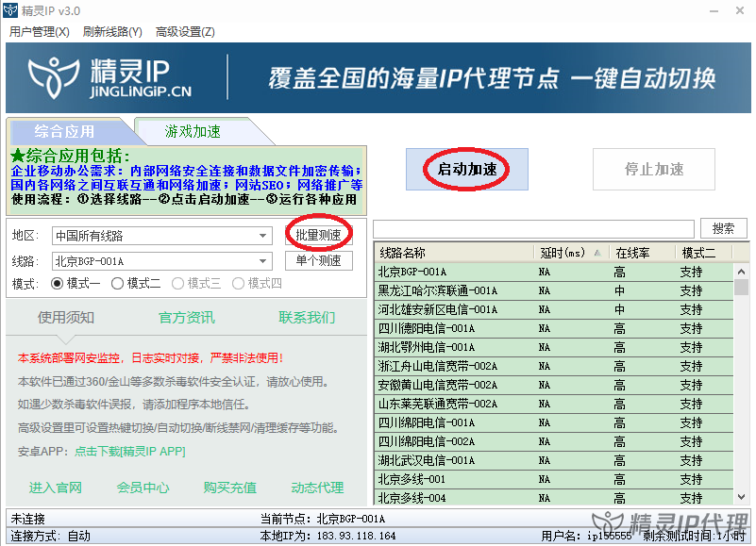This screenshot has width=756, height=546.
Task: Select the 模式一 radio button
Action: 59,283
